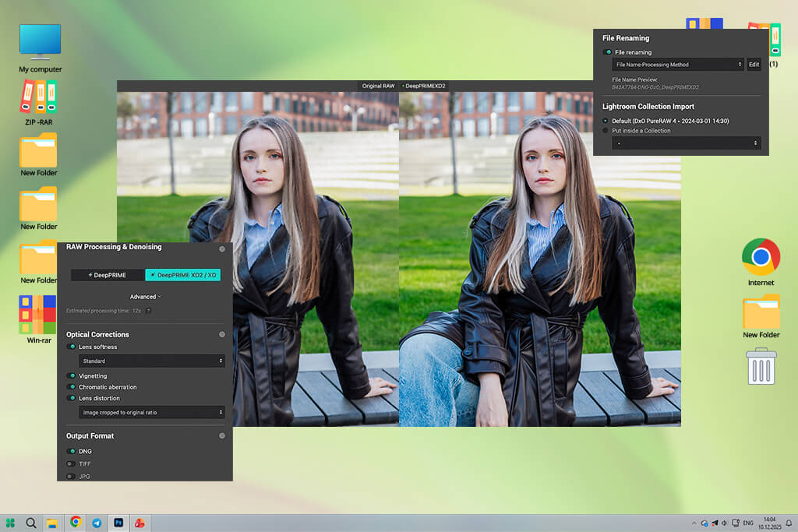The height and width of the screenshot is (532, 798).
Task: Click the RAW Processing & Denoising heading
Action: 114,247
